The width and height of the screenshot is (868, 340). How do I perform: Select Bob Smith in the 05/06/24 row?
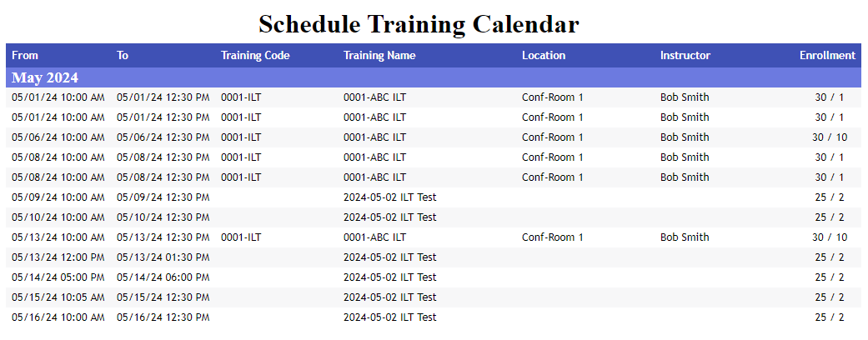[685, 137]
